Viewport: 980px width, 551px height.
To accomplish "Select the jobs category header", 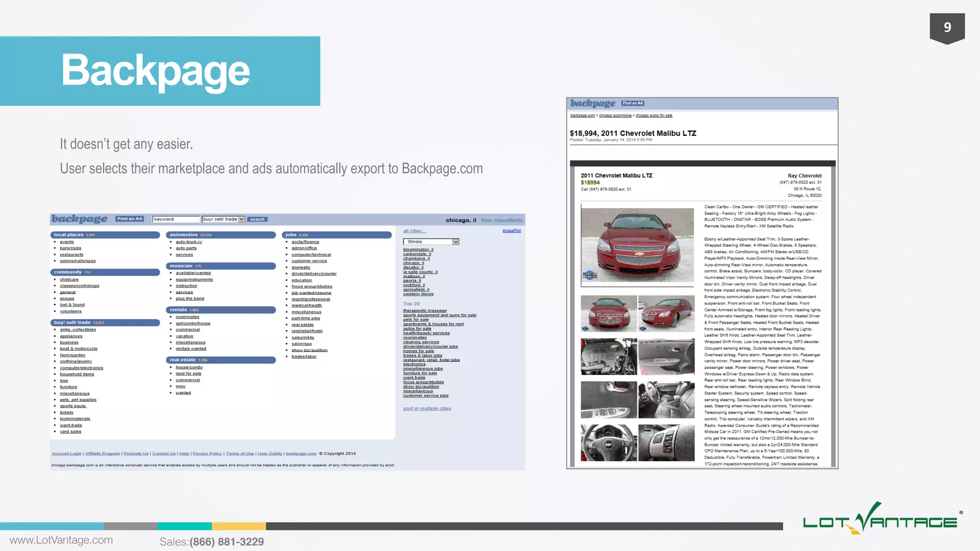I will (x=337, y=235).
